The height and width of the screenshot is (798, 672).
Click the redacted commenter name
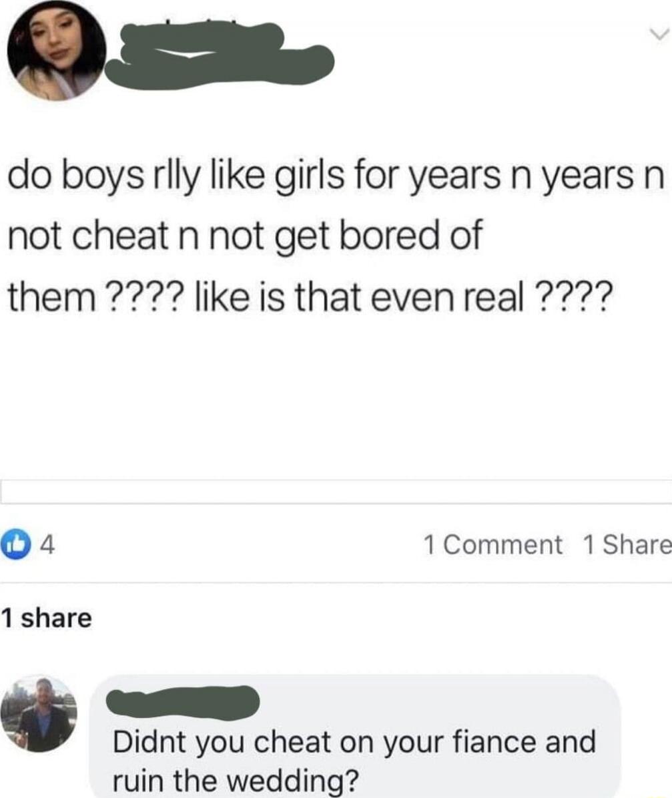coord(183,703)
